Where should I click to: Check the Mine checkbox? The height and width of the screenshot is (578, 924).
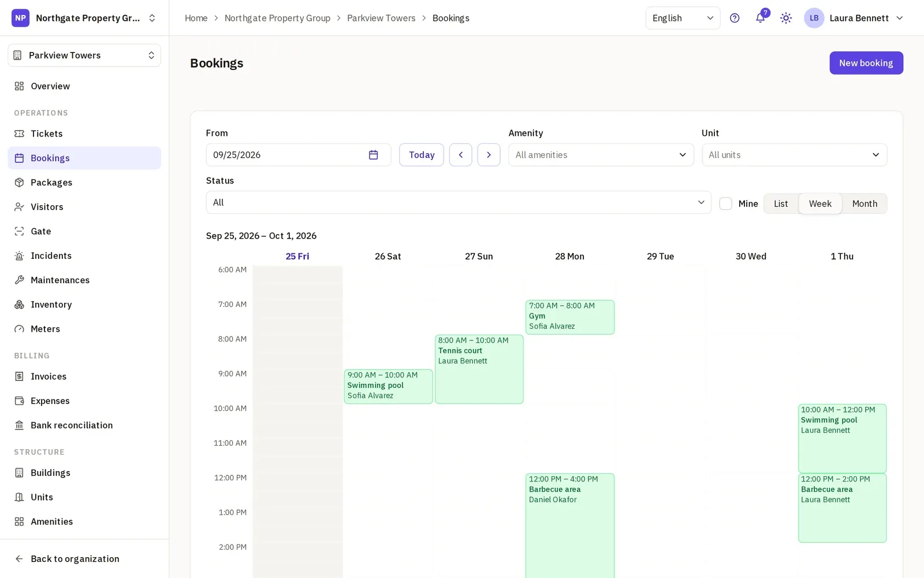(726, 203)
